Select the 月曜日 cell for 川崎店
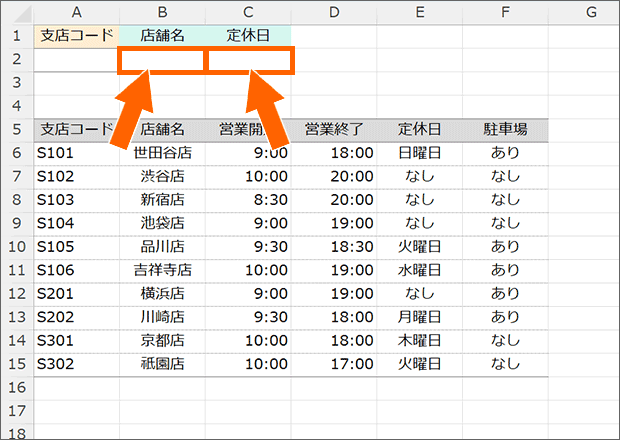 [420, 316]
